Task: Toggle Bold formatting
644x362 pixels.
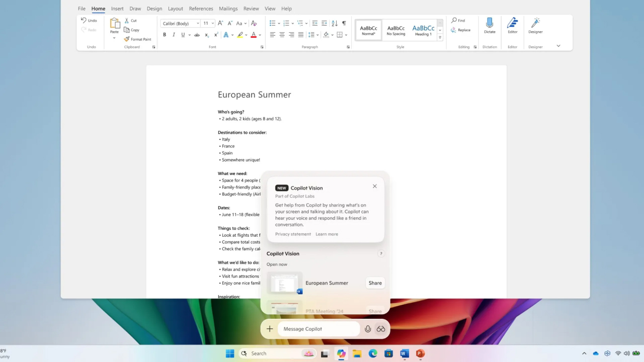Action: (x=165, y=35)
